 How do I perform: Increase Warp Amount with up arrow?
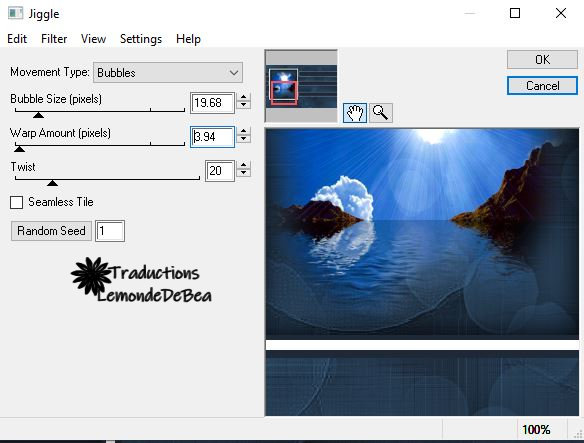pyautogui.click(x=244, y=132)
